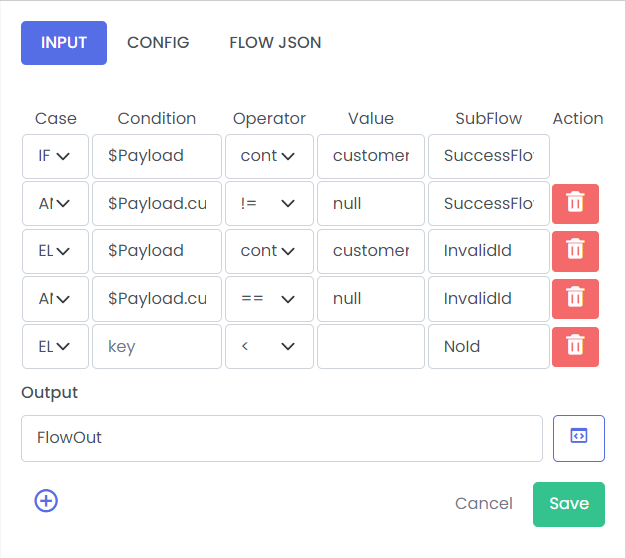Image resolution: width=625 pixels, height=558 pixels.
Task: Focus the FlowOut output field
Action: tap(282, 438)
